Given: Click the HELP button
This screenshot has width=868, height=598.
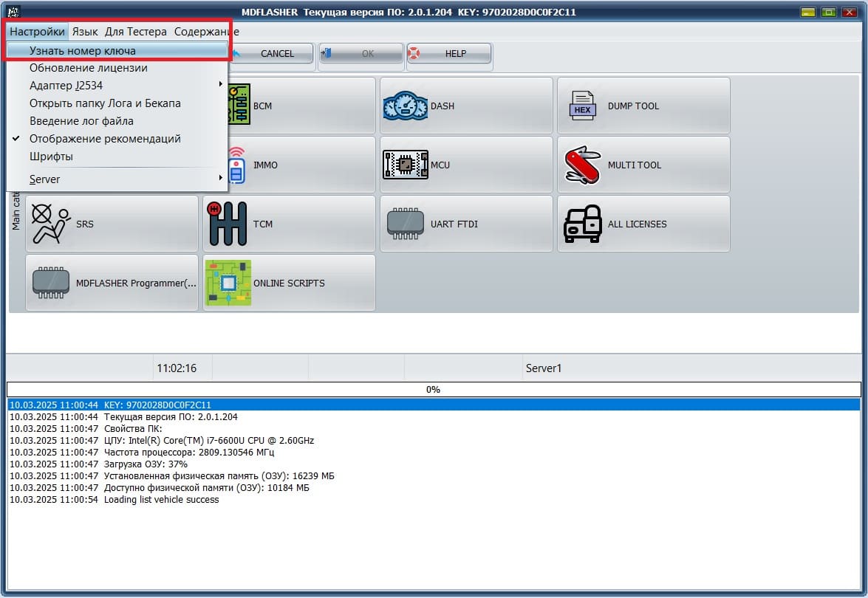Looking at the screenshot, I should coord(449,54).
